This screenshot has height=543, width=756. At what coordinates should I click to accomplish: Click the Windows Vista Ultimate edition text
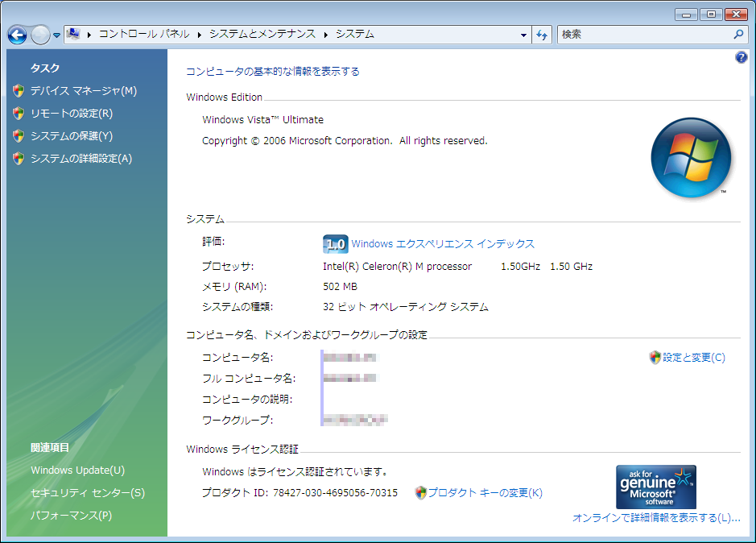[x=262, y=120]
